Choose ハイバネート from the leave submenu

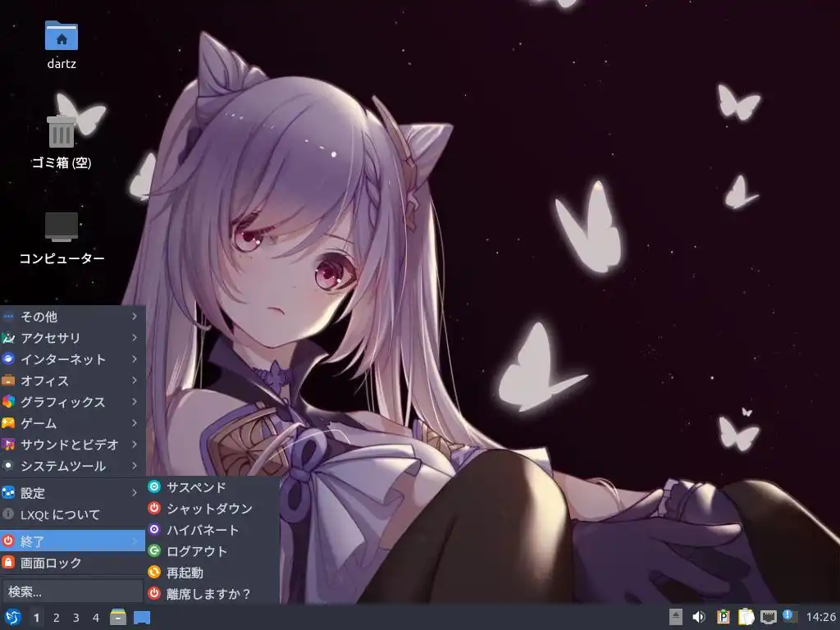212,530
